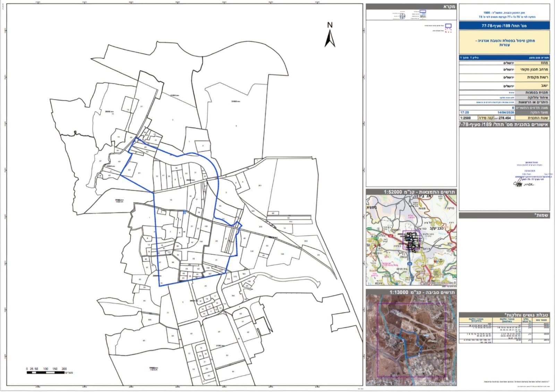Click the תרשים התמצאות 1:52000 header
555x392 pixels.
tap(411, 192)
